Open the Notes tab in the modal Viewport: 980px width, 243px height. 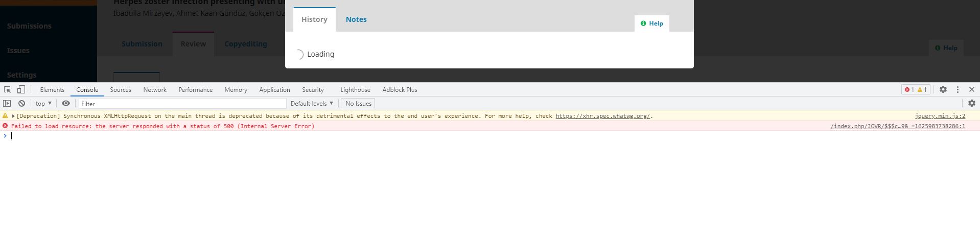point(356,19)
